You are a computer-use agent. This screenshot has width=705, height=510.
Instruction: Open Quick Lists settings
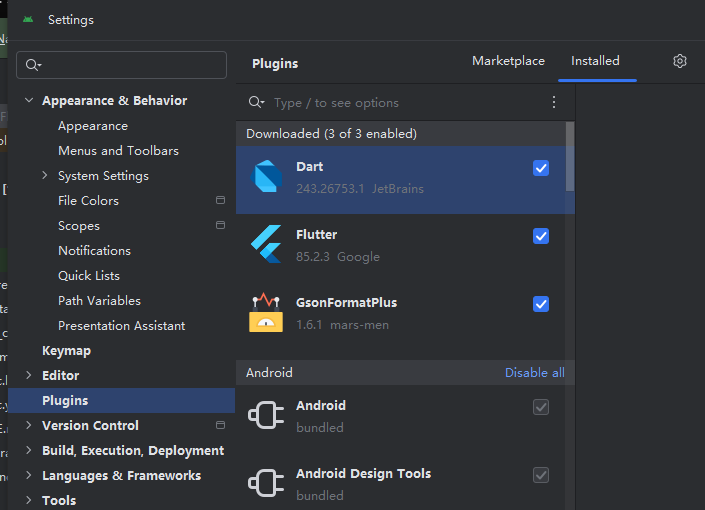coord(89,276)
